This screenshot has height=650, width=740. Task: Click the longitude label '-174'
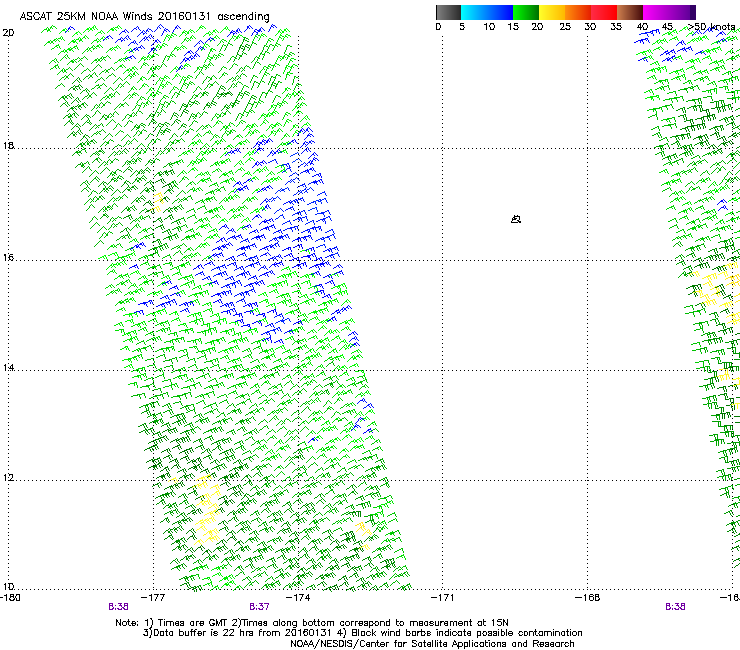299,598
